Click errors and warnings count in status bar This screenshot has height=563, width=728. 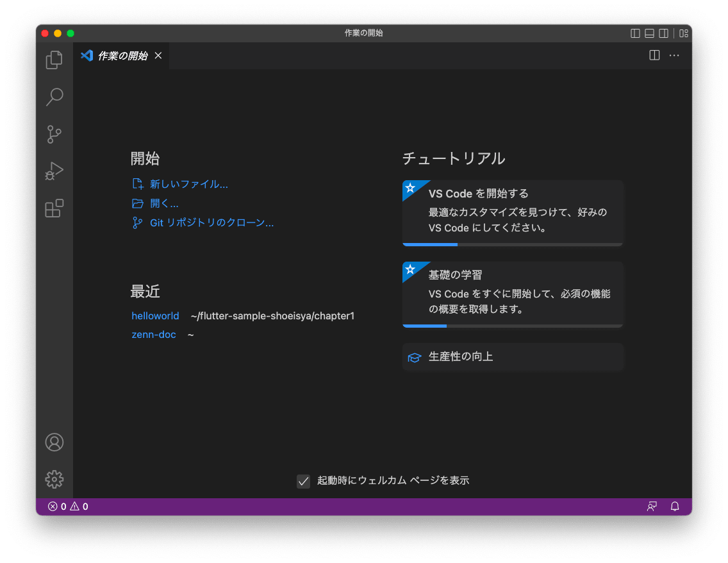[x=68, y=507]
